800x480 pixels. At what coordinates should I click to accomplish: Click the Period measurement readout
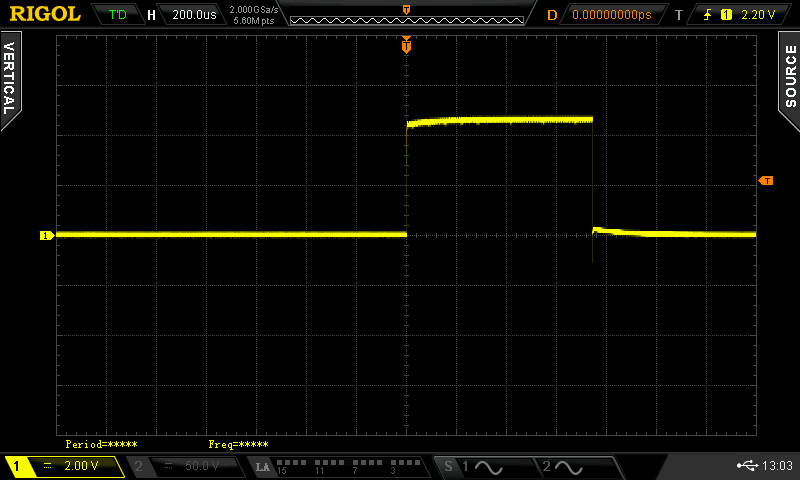[x=101, y=444]
